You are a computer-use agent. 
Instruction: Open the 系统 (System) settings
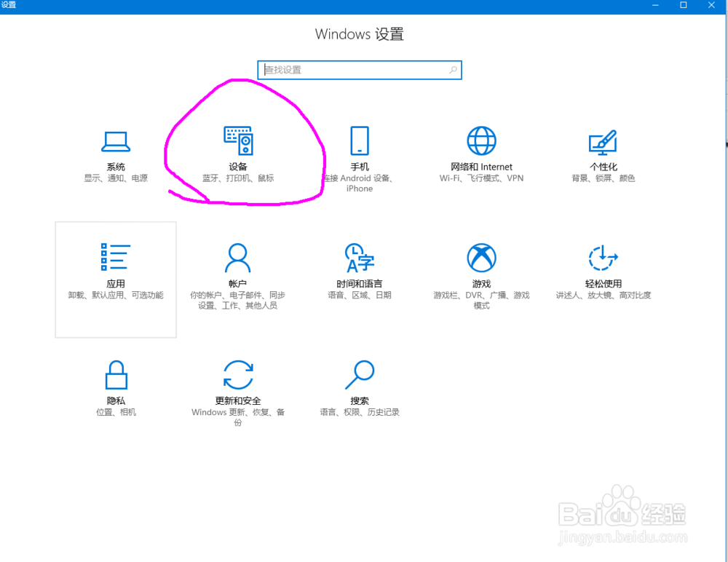click(x=116, y=153)
